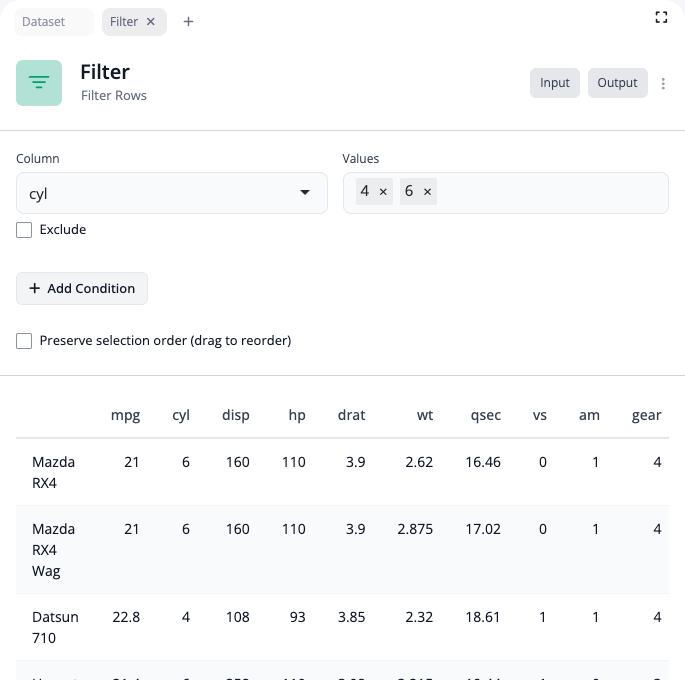The height and width of the screenshot is (680, 685).
Task: Click the Output button
Action: 617,83
